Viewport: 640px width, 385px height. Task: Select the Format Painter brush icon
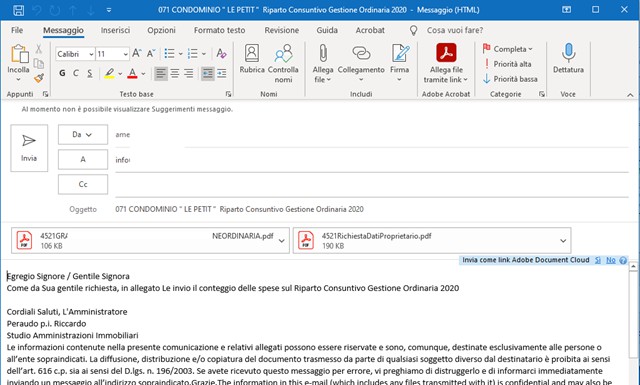[x=39, y=78]
